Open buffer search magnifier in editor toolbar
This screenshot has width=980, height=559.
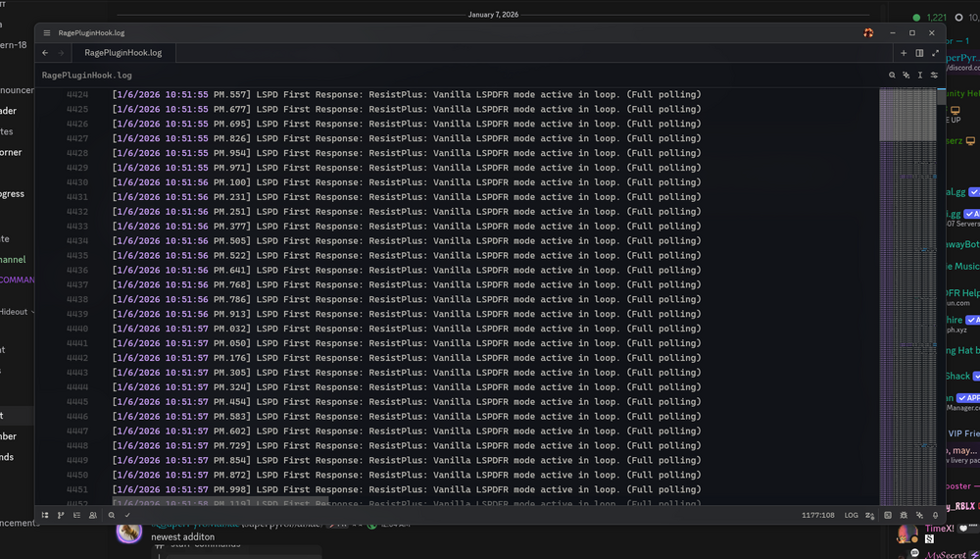[892, 76]
